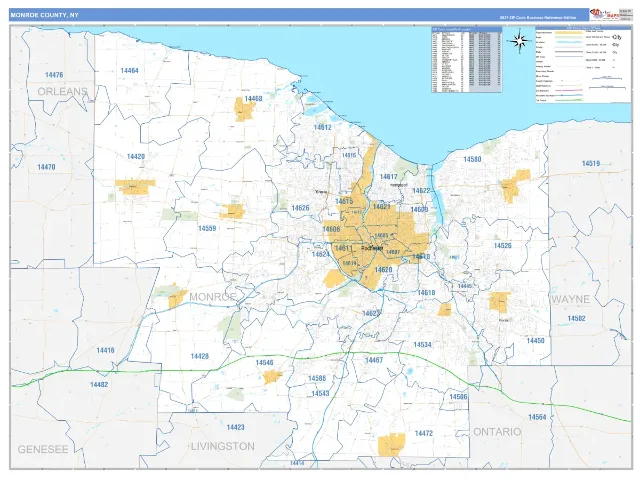
Task: Click the map publisher logo in header
Action: [604, 15]
